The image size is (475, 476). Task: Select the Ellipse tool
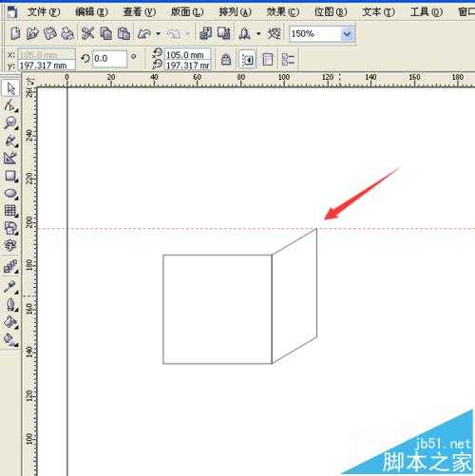[10, 193]
